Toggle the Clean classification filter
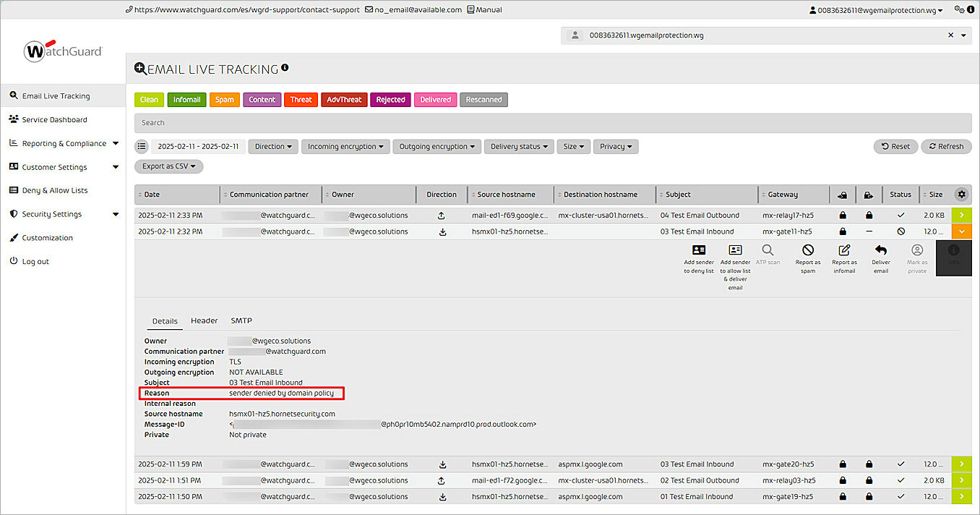The image size is (980, 515). (x=149, y=99)
